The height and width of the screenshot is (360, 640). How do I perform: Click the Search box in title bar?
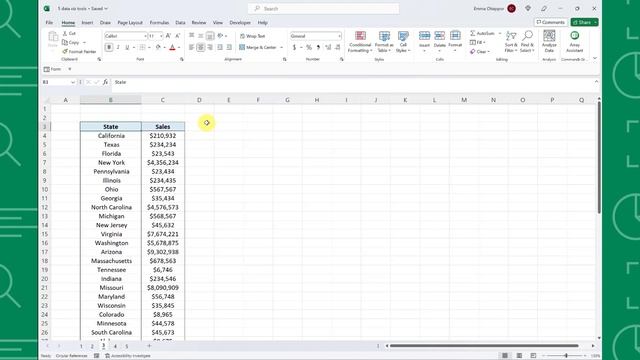[x=323, y=9]
